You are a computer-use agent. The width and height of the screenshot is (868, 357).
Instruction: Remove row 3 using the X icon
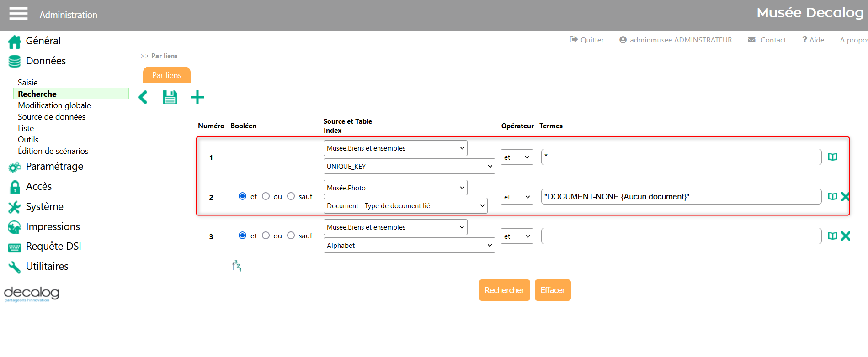(845, 236)
